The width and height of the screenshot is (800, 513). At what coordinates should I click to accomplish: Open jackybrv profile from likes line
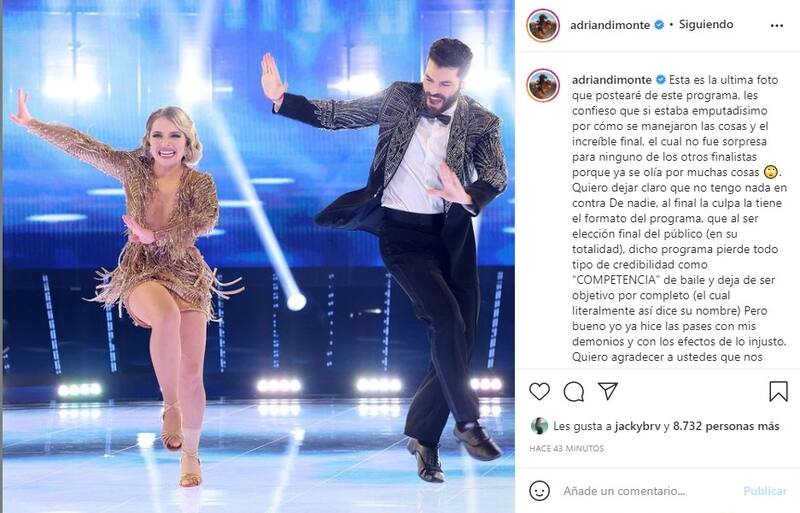tap(638, 426)
